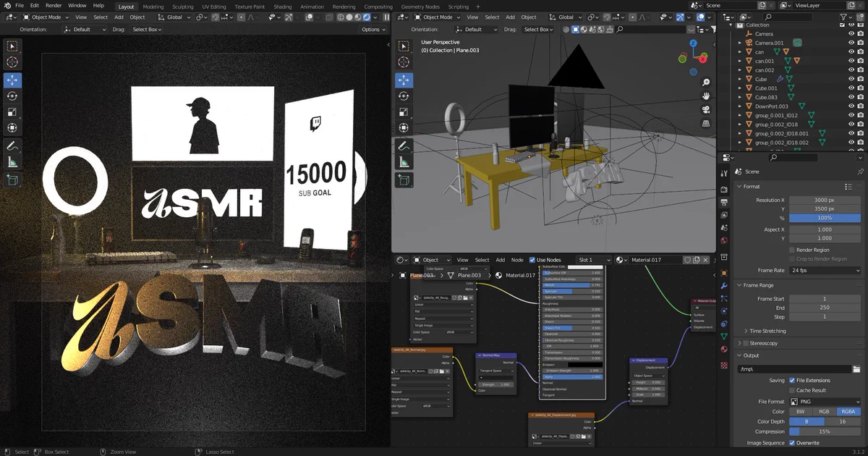Pin the Scene properties with pin icon
The height and width of the screenshot is (456, 868).
[x=860, y=172]
